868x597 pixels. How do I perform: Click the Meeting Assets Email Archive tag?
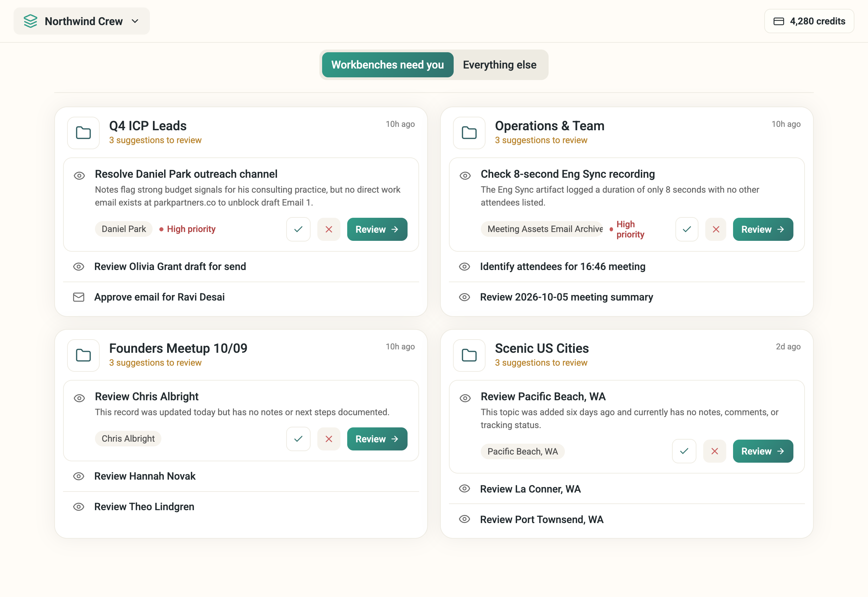pos(542,229)
